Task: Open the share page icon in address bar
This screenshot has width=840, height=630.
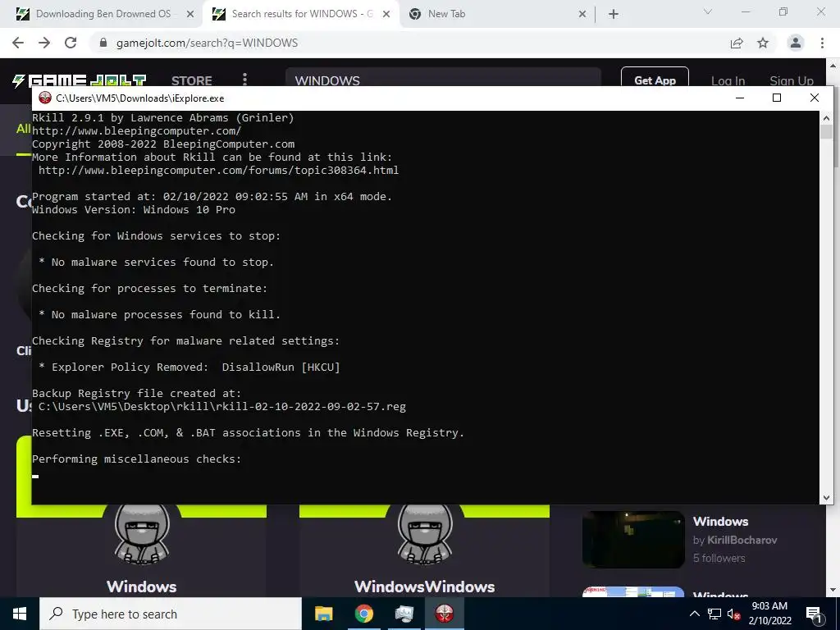Action: click(737, 43)
